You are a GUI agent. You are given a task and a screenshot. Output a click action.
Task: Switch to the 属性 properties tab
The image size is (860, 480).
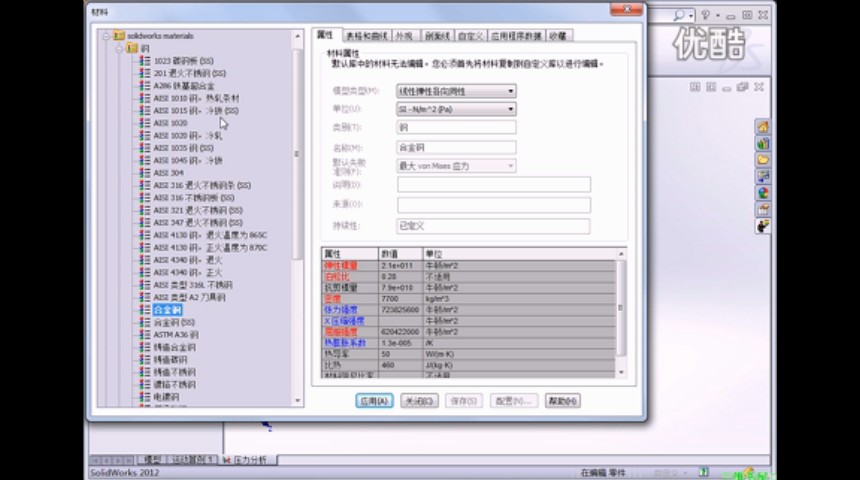pyautogui.click(x=326, y=35)
